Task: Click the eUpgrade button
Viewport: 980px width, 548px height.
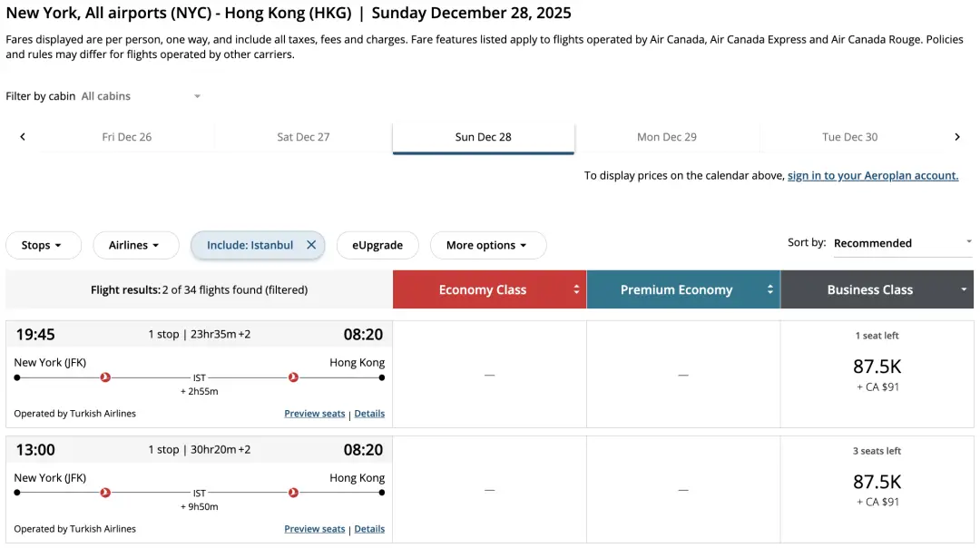Action: tap(377, 245)
